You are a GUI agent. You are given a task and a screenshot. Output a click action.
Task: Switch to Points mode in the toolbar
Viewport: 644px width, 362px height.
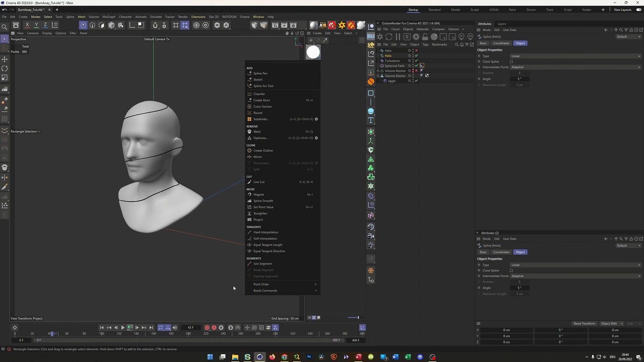tap(83, 25)
